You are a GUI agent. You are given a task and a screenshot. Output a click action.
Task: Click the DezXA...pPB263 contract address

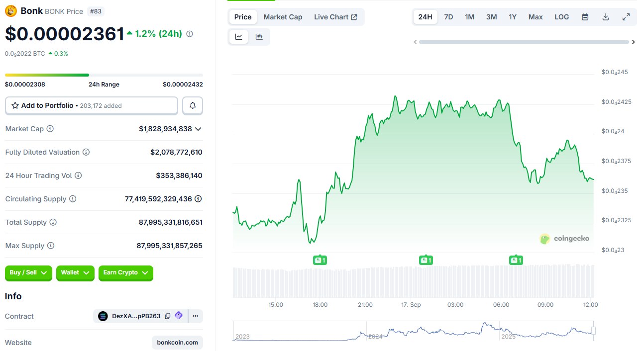pos(136,316)
